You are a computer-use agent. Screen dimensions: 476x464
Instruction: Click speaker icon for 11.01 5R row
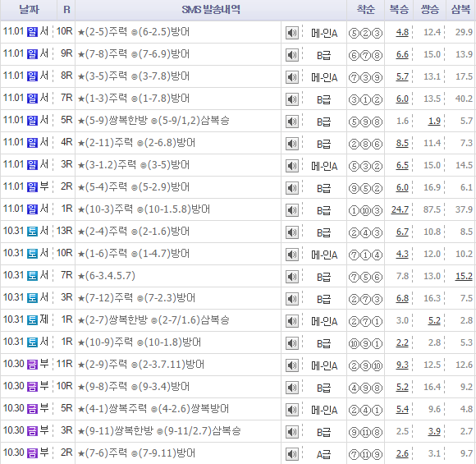click(292, 122)
